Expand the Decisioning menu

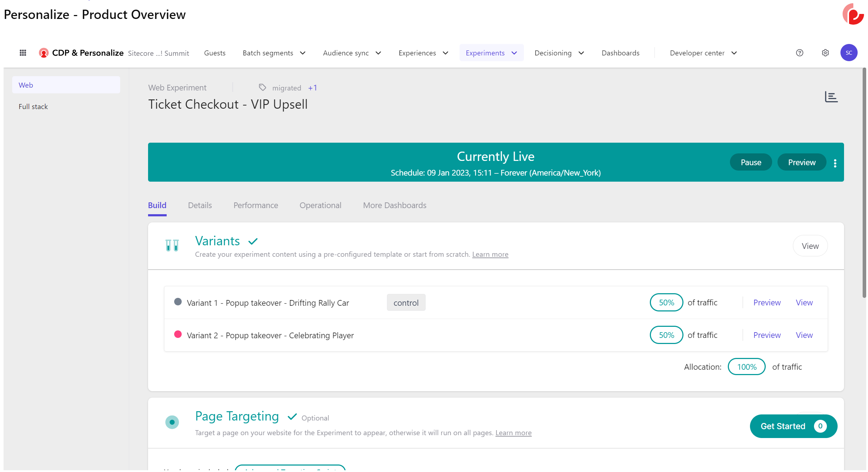[x=559, y=53]
